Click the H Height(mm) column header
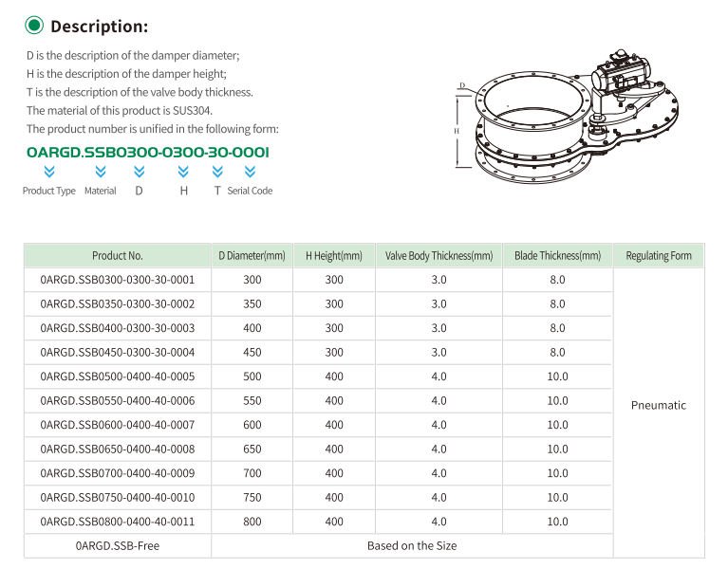The width and height of the screenshot is (728, 569). click(x=334, y=256)
